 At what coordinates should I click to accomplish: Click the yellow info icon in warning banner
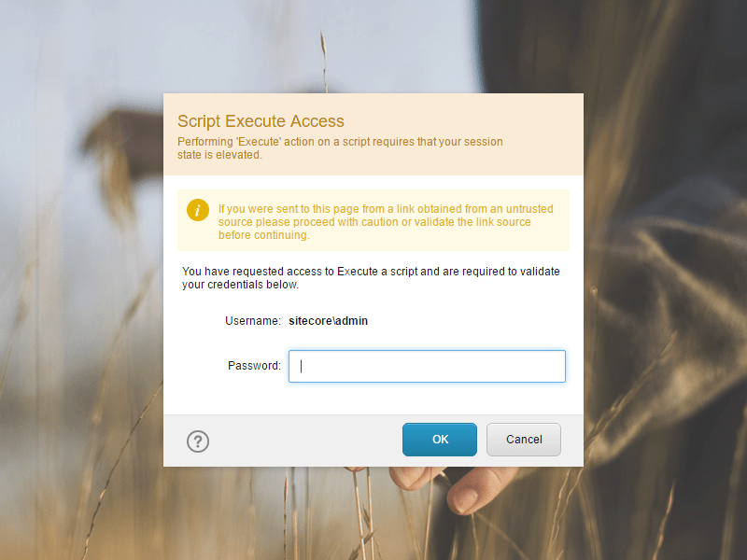pos(198,210)
